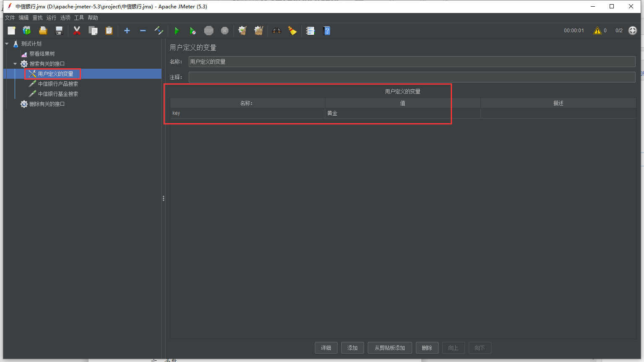Open the 运行 menu
This screenshot has width=644, height=362.
click(51, 18)
